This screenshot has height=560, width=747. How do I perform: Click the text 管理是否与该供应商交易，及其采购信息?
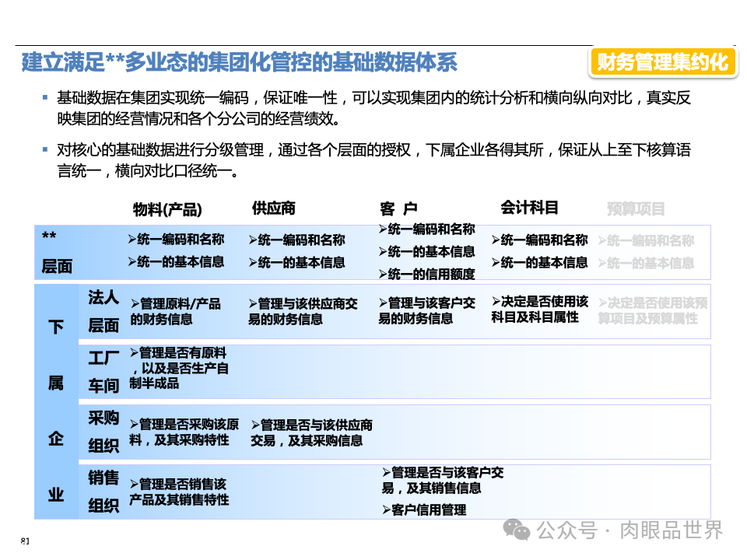(311, 433)
